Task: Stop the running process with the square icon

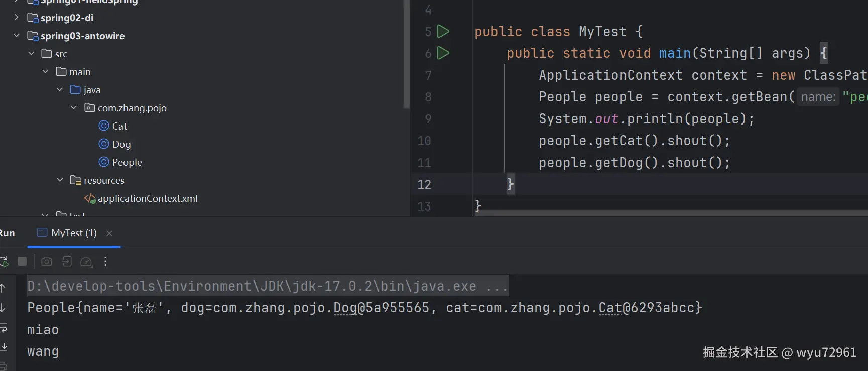Action: [x=22, y=261]
